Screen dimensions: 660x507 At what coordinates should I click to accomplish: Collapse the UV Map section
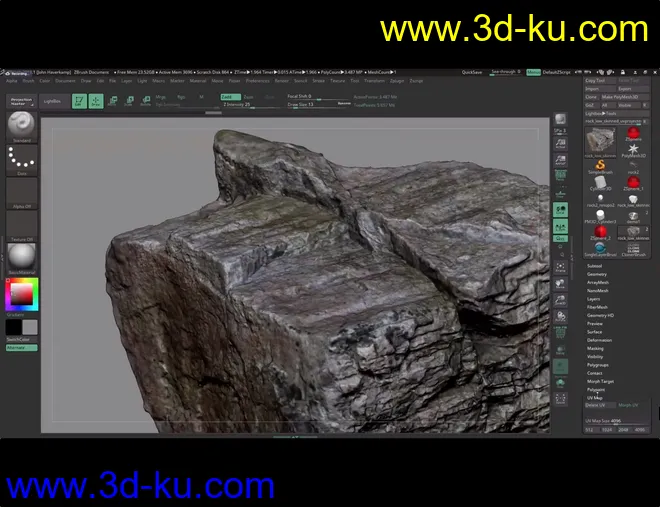click(595, 398)
